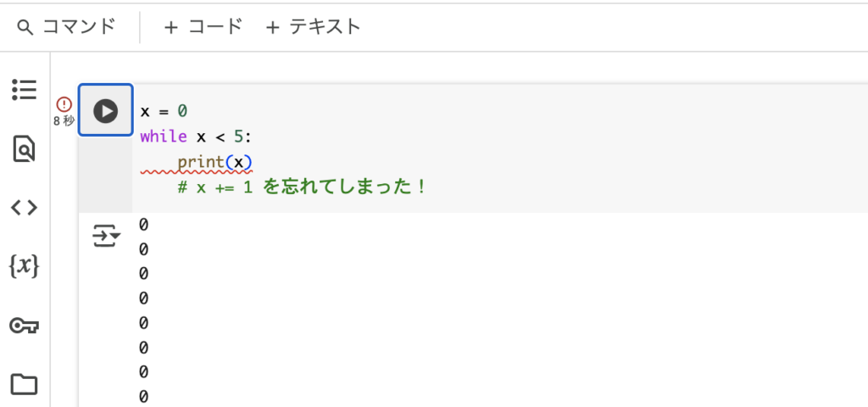Click the empty gutter below run button

tap(105, 175)
